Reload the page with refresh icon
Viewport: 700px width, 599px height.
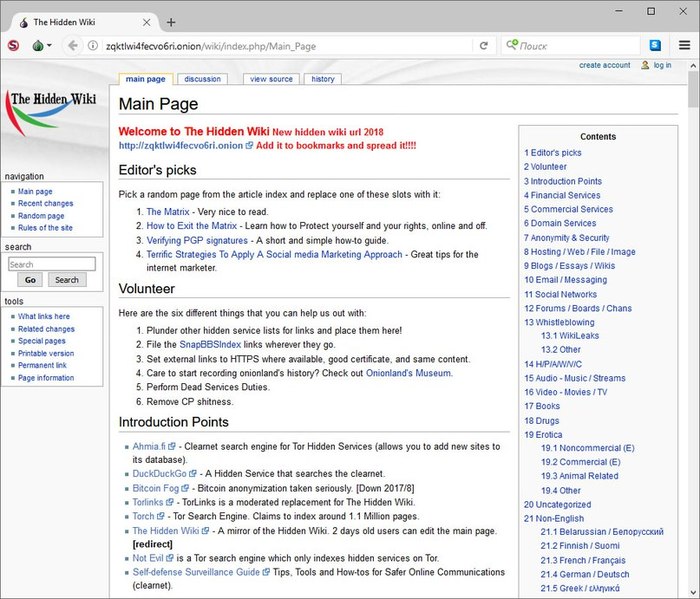483,46
